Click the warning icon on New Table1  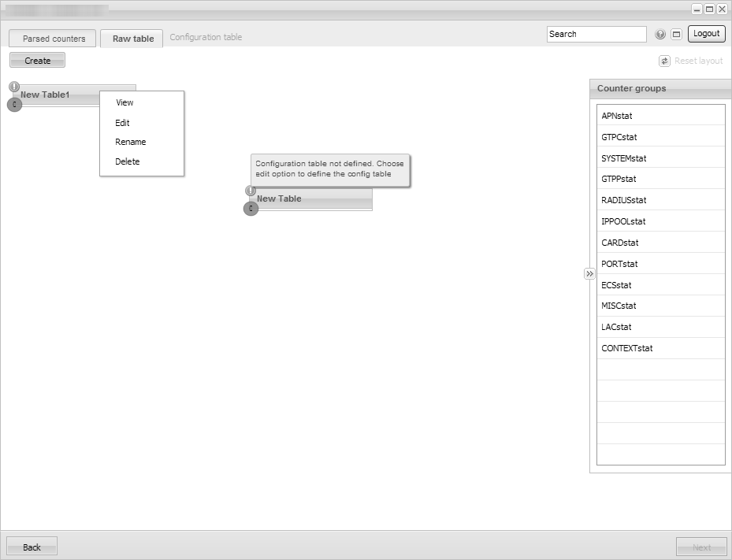pos(14,87)
